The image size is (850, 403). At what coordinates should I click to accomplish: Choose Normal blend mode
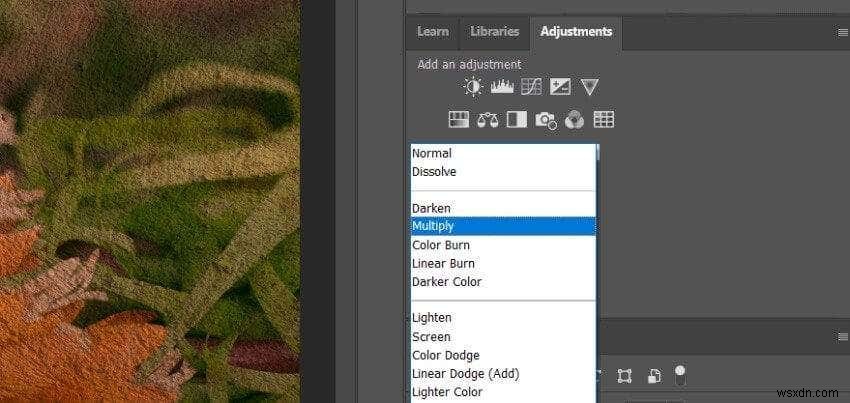coord(503,153)
